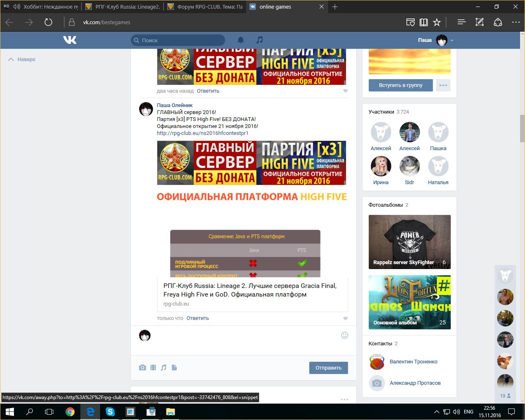Open Google Chrome from the taskbar
This screenshot has width=525, height=420.
(x=70, y=411)
